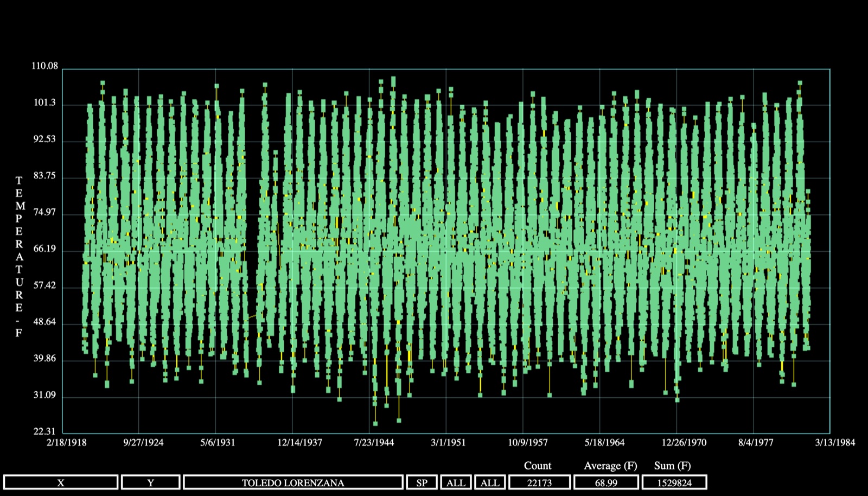This screenshot has width=868, height=496.
Task: Click the SP button
Action: coord(422,482)
